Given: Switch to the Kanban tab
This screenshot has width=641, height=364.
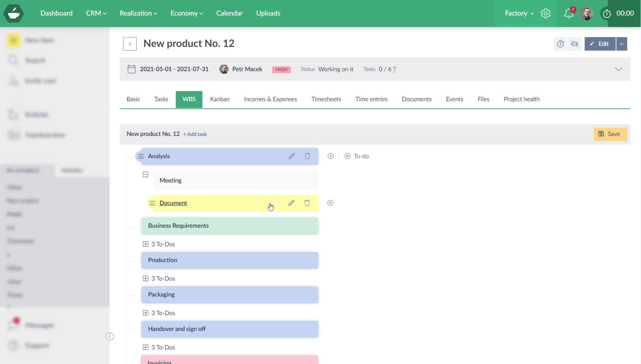Looking at the screenshot, I should (x=220, y=99).
